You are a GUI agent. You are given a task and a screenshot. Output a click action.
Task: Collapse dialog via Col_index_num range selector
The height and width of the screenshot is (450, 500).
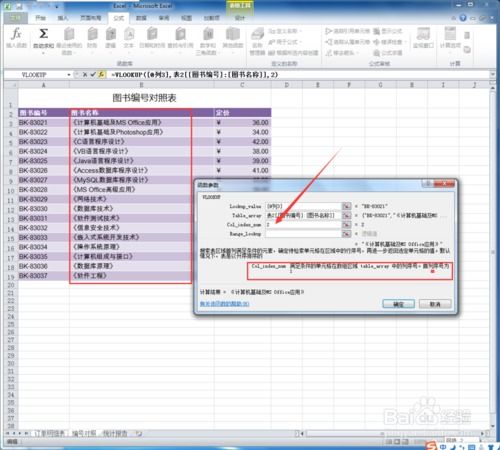[x=346, y=225]
